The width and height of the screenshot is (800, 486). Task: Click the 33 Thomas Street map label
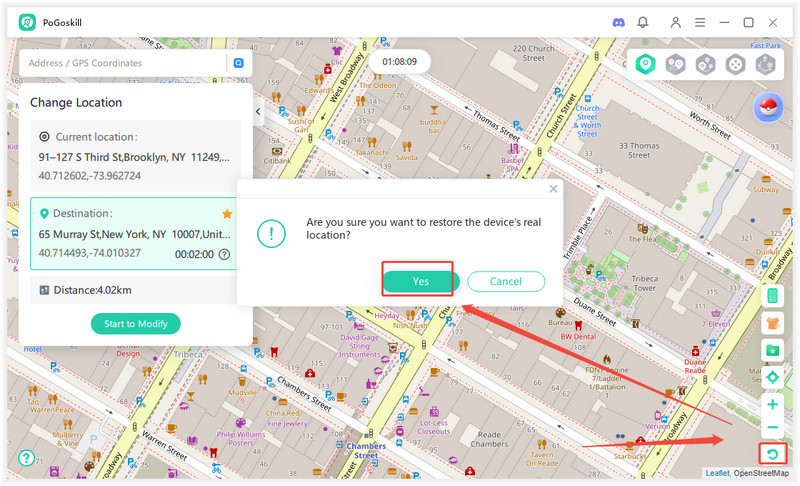[639, 150]
